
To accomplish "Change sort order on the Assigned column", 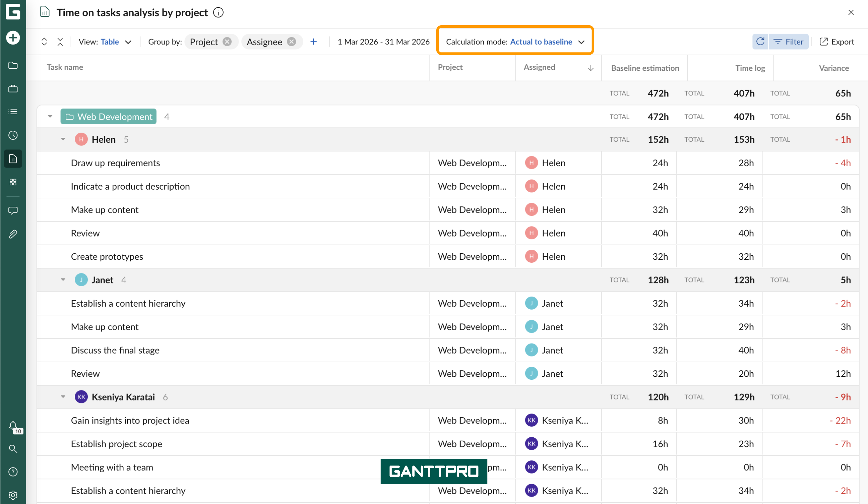I will pos(591,68).
